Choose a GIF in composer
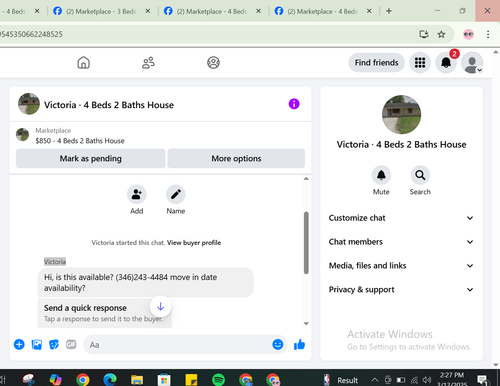 pyautogui.click(x=71, y=344)
